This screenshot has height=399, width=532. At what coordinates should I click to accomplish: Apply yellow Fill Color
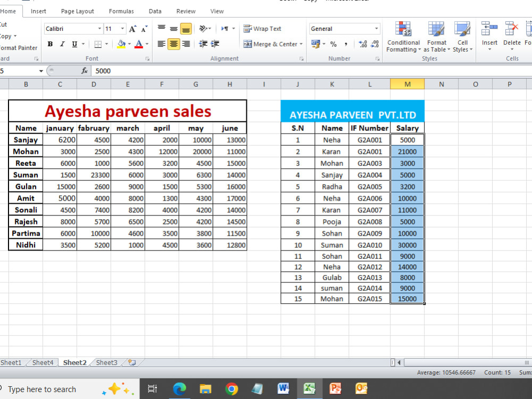[121, 44]
